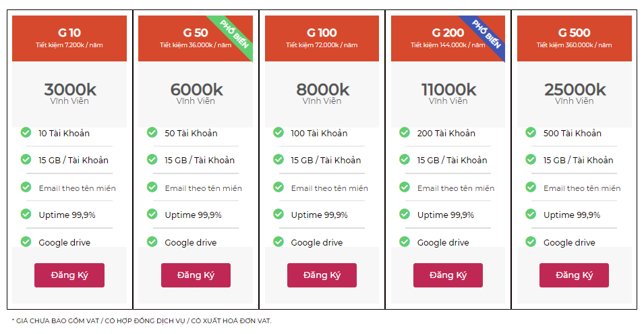Register for the G 200 plan

[x=448, y=275]
